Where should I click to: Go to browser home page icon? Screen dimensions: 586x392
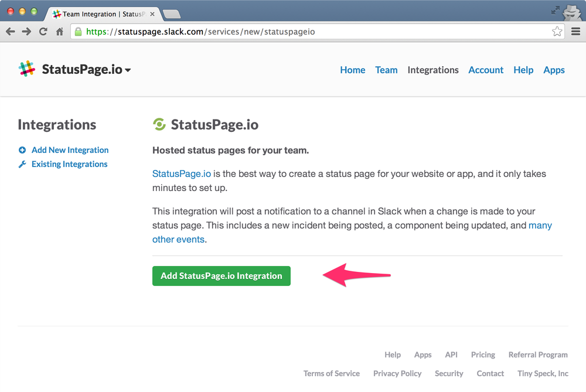[x=60, y=32]
